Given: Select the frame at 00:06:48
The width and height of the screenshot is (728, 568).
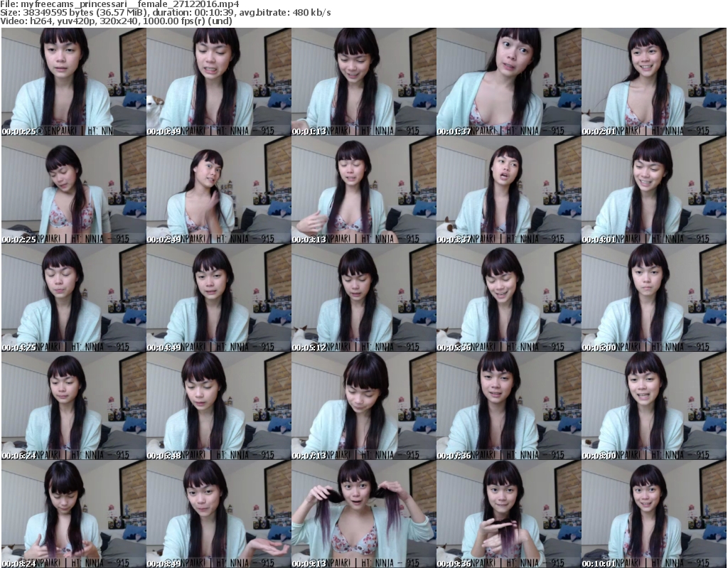Looking at the screenshot, I should pyautogui.click(x=219, y=407).
